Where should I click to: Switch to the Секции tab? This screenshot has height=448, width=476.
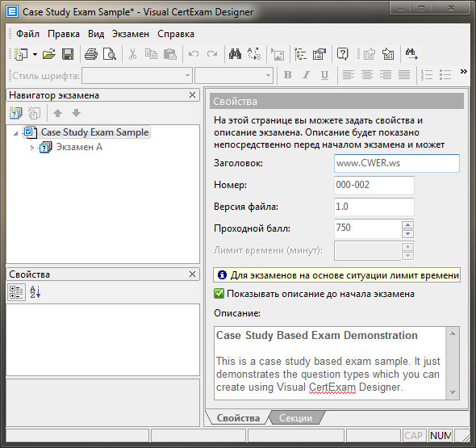[295, 418]
